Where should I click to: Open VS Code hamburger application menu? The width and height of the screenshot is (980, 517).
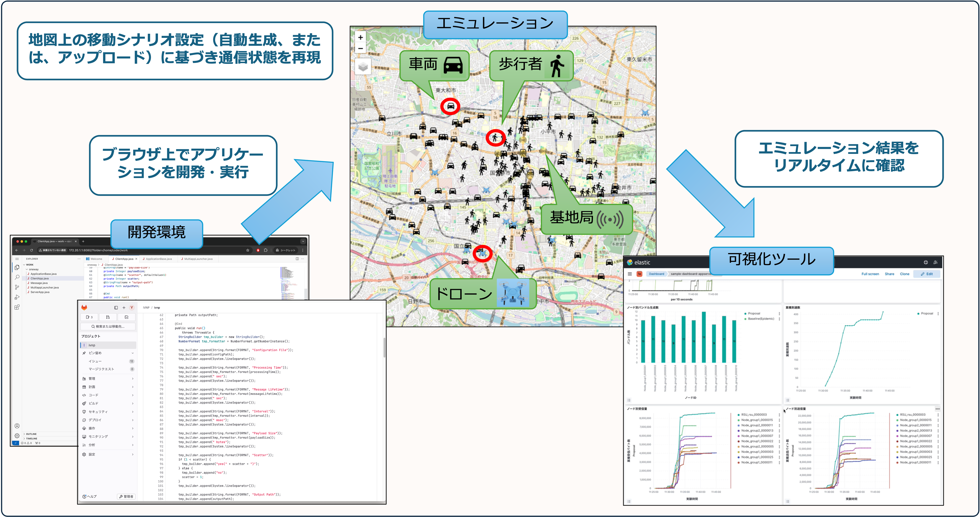(x=17, y=259)
